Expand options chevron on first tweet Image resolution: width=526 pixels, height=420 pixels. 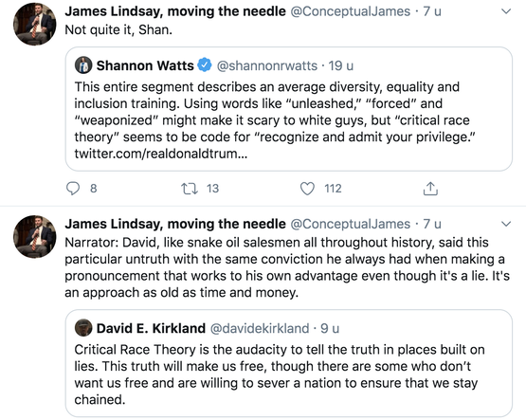pyautogui.click(x=505, y=11)
